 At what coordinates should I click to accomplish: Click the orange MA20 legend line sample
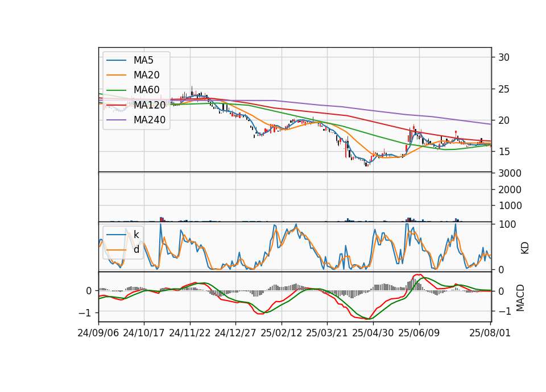coord(116,75)
